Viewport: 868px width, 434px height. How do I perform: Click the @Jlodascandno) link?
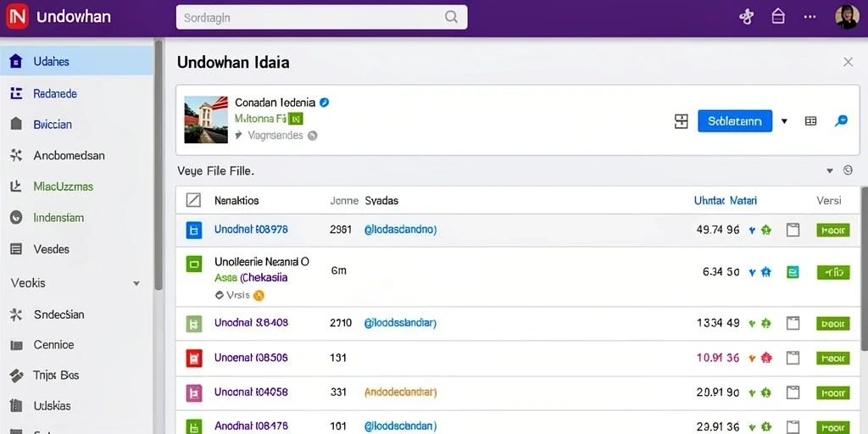[400, 229]
